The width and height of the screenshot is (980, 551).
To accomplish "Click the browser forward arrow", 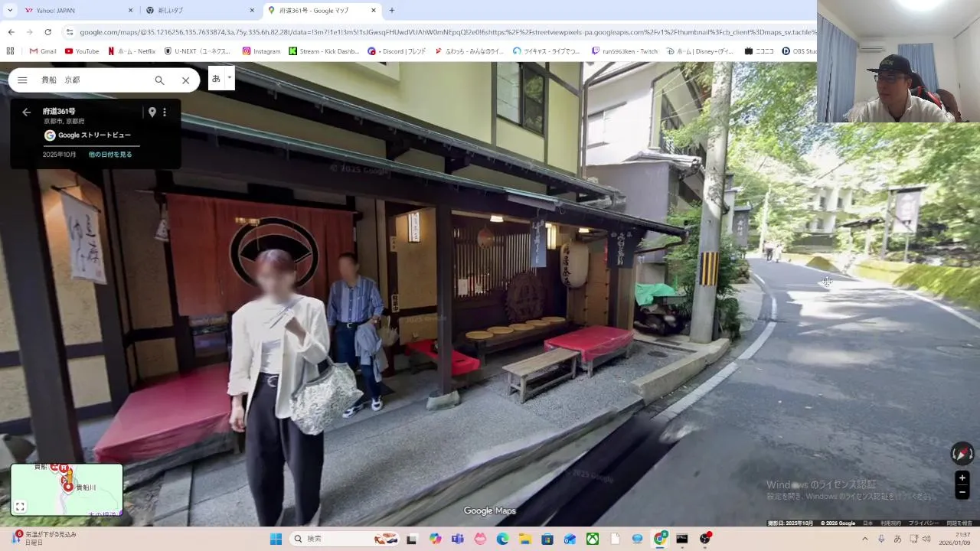I will click(29, 32).
